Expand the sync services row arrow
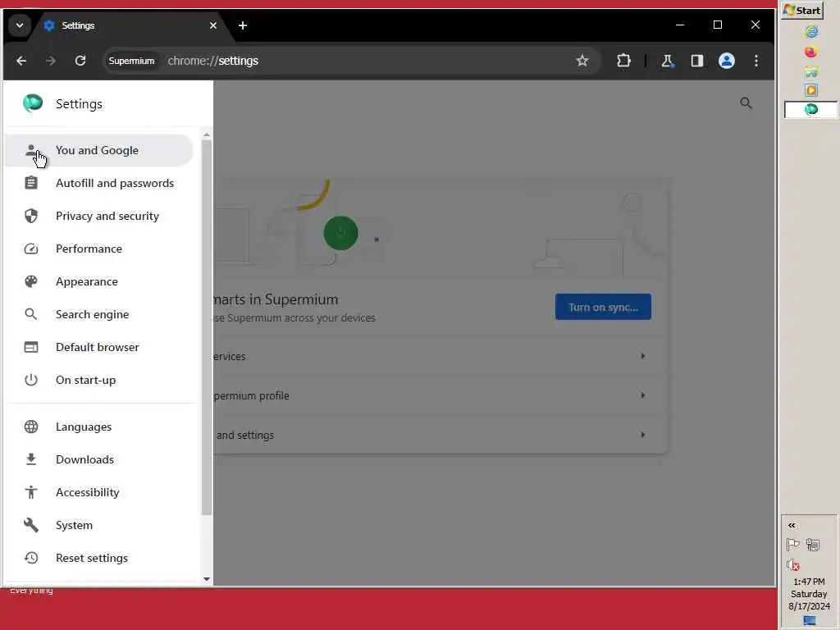The image size is (840, 630). pyautogui.click(x=643, y=356)
